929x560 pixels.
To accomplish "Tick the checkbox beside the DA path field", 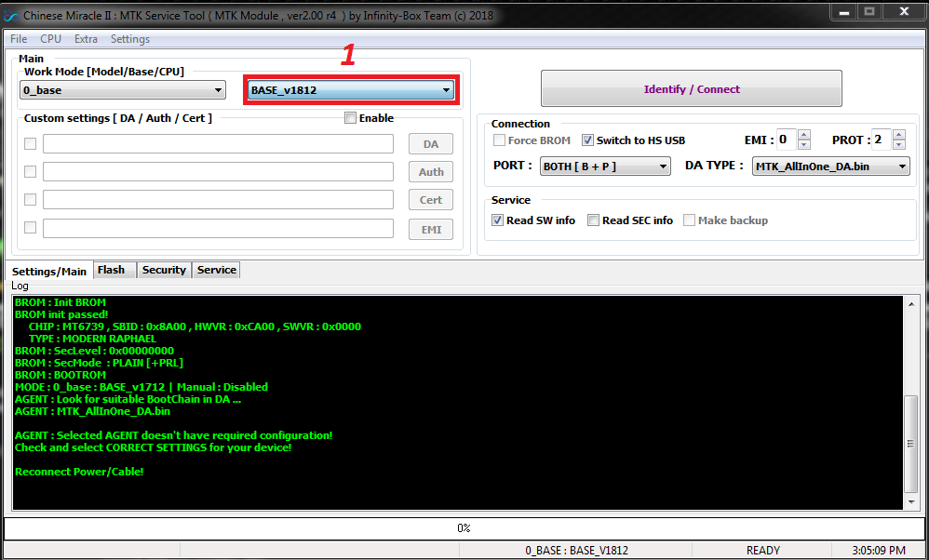I will [x=30, y=144].
